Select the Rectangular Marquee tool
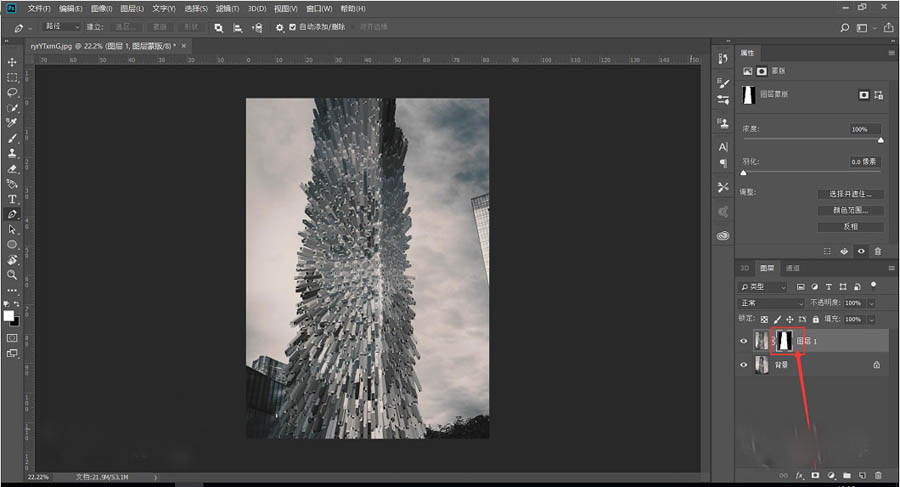The width and height of the screenshot is (900, 487). 12,77
